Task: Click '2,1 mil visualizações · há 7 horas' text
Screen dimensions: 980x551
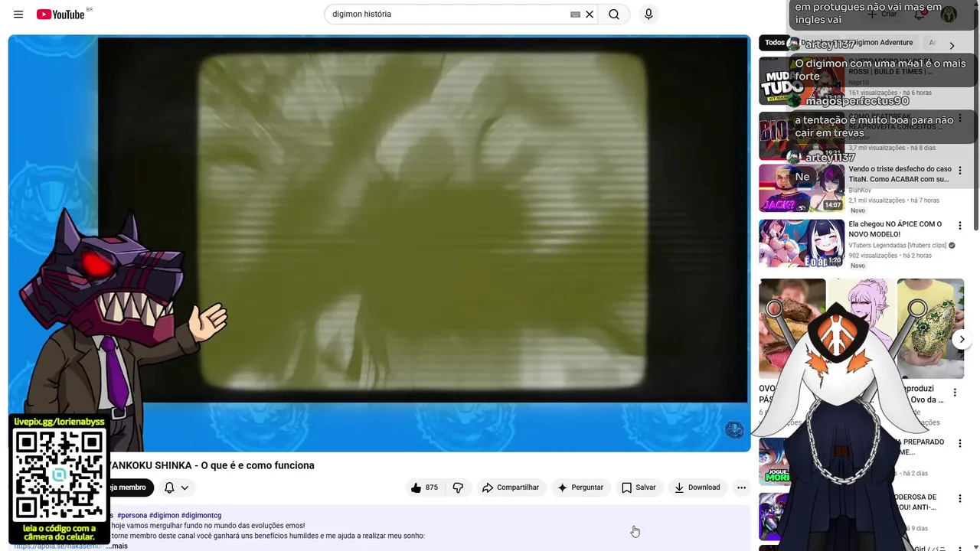Action: click(893, 201)
